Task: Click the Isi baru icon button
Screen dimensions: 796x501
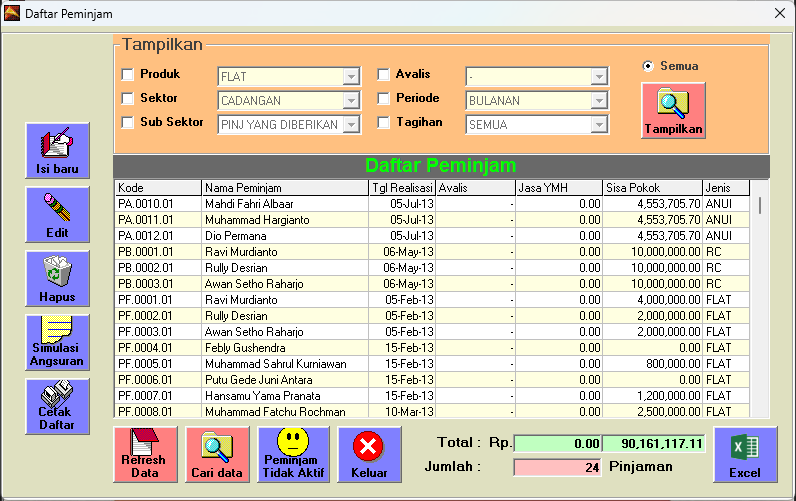Action: (x=57, y=150)
